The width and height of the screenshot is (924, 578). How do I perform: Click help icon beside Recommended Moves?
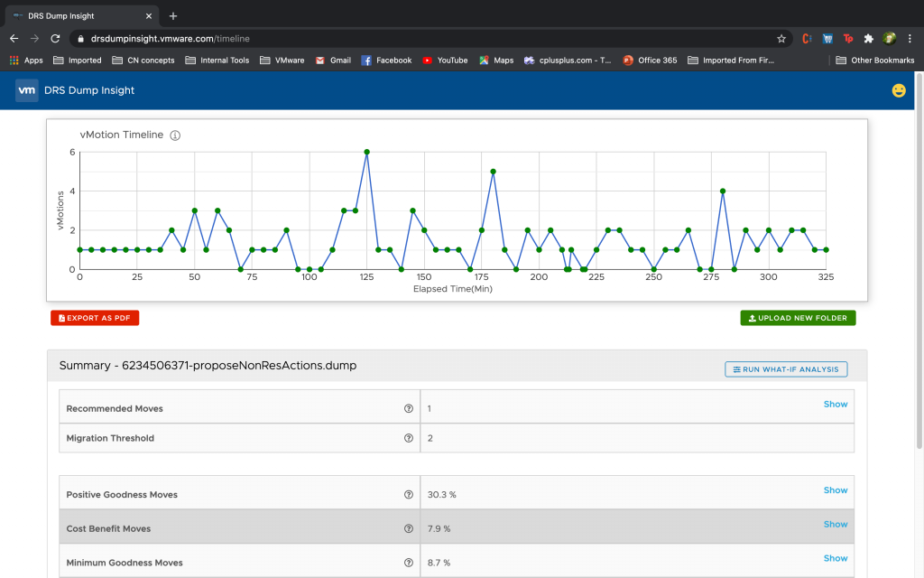pos(409,408)
